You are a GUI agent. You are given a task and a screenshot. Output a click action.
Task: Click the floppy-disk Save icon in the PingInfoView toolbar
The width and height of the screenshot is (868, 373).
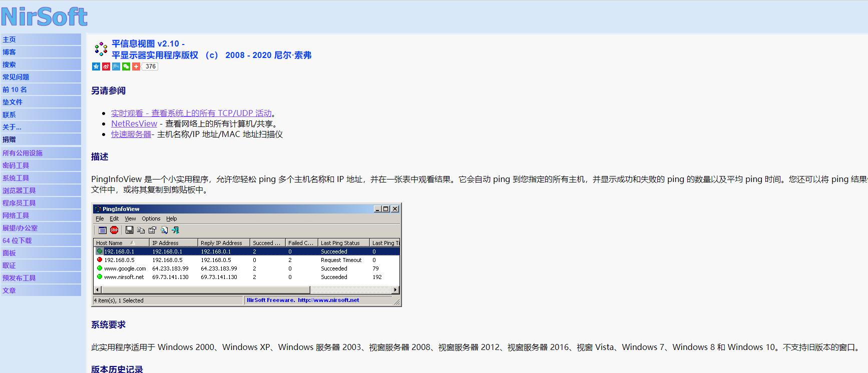(x=129, y=230)
